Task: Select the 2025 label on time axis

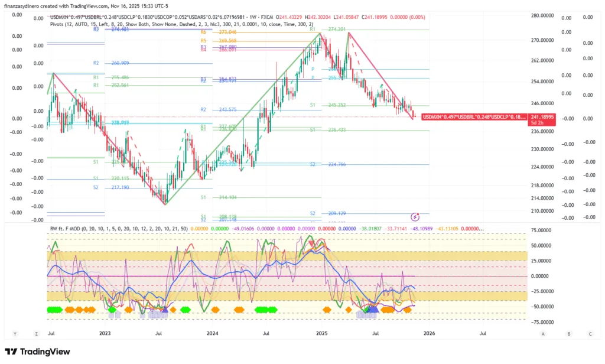Action: point(321,334)
